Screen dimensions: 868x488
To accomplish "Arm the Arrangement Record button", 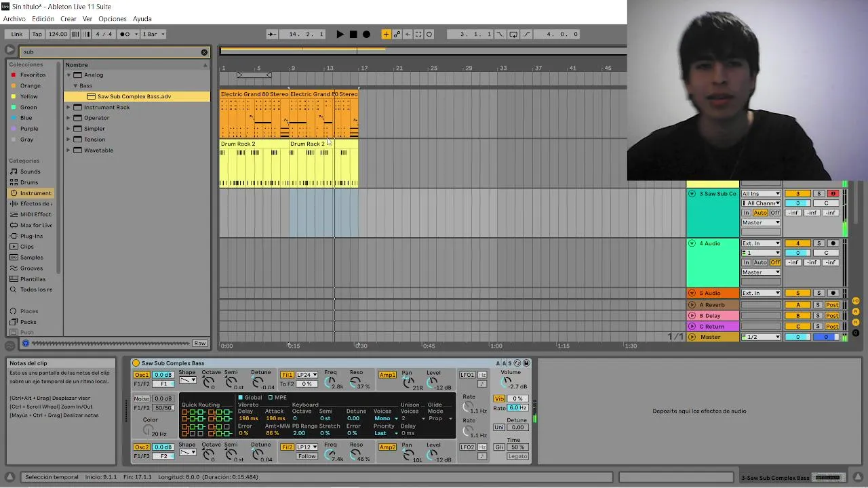I will [366, 34].
